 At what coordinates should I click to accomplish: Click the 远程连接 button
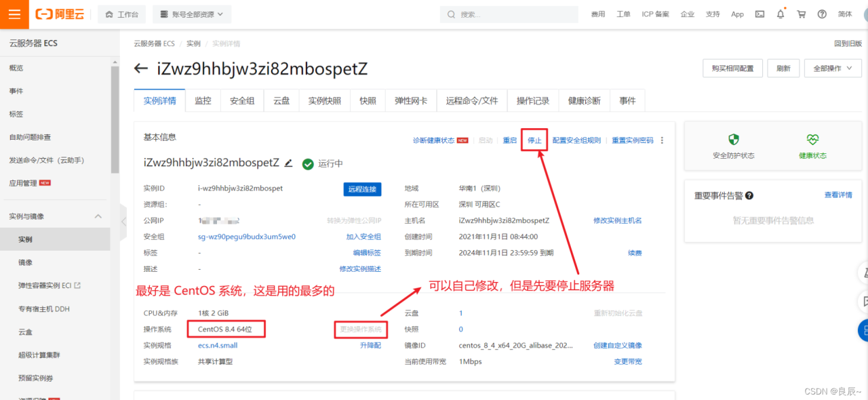[x=362, y=189]
